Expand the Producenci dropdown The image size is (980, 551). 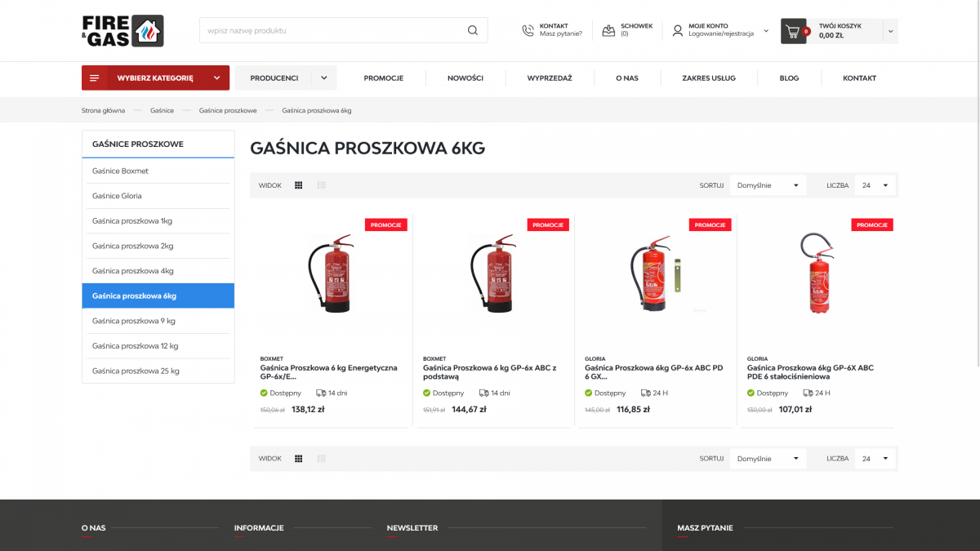coord(323,78)
